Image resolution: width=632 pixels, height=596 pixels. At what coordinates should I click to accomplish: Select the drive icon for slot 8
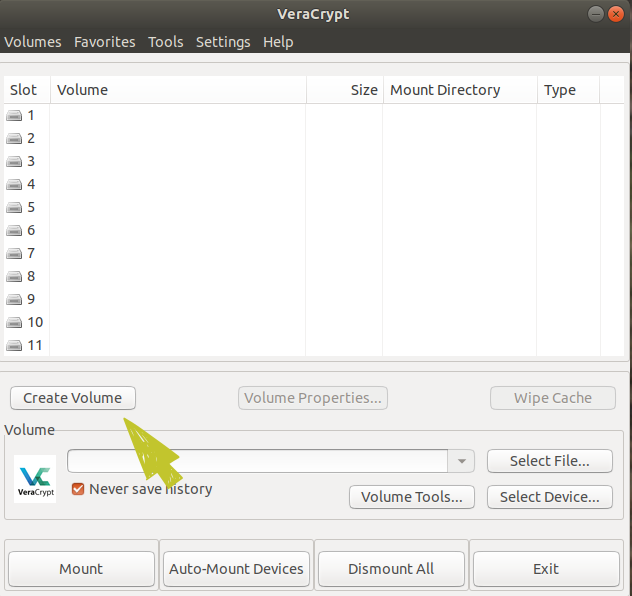[x=14, y=276]
